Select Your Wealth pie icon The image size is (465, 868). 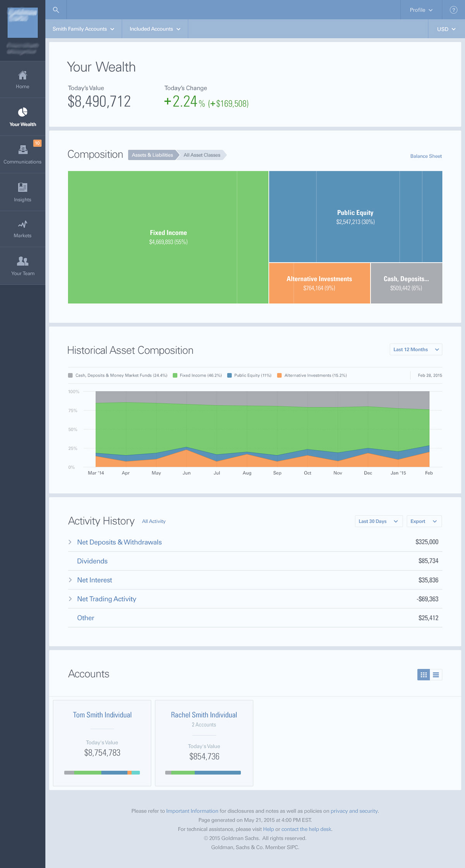pyautogui.click(x=22, y=112)
